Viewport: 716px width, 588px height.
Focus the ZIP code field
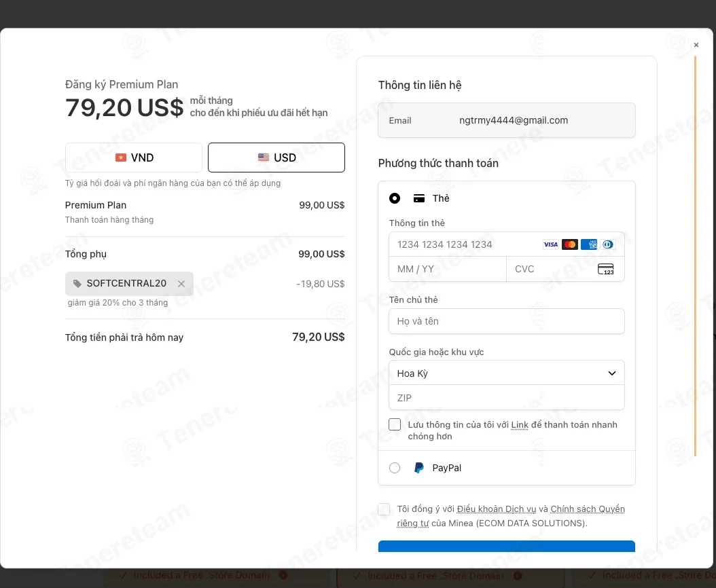(506, 398)
